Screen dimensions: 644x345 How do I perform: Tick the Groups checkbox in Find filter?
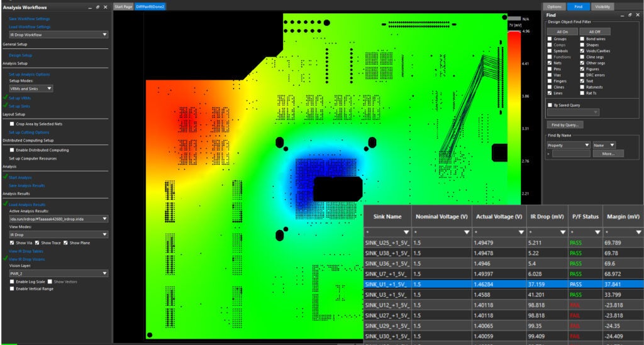click(x=550, y=39)
